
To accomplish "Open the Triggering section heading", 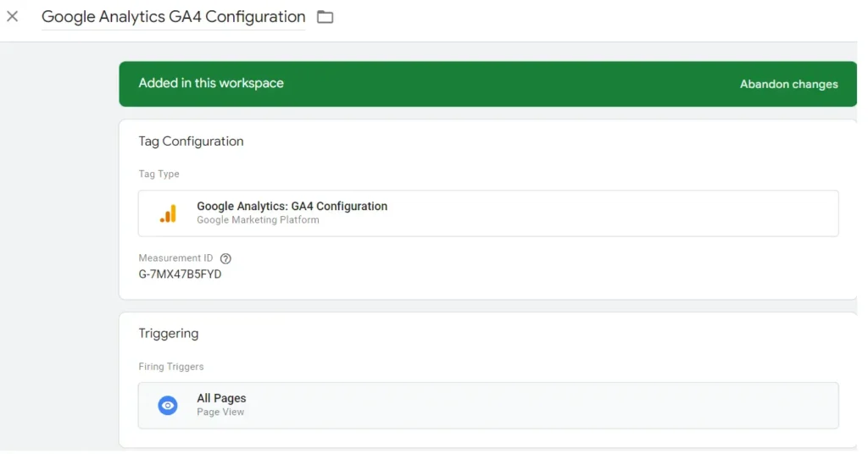I will point(168,334).
